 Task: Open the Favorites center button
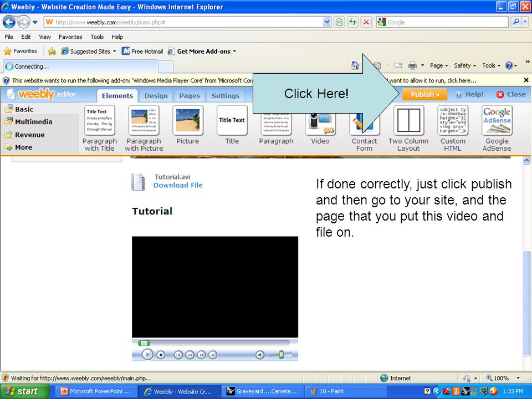[x=21, y=51]
